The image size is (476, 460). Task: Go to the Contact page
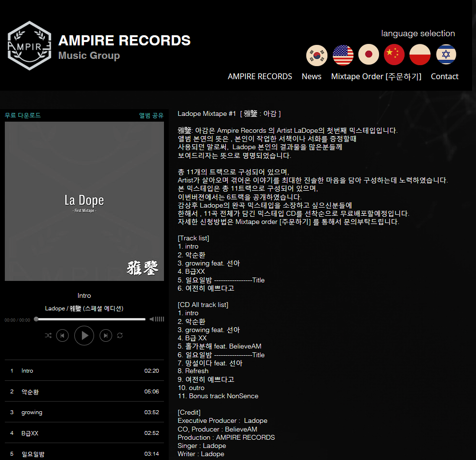(444, 76)
